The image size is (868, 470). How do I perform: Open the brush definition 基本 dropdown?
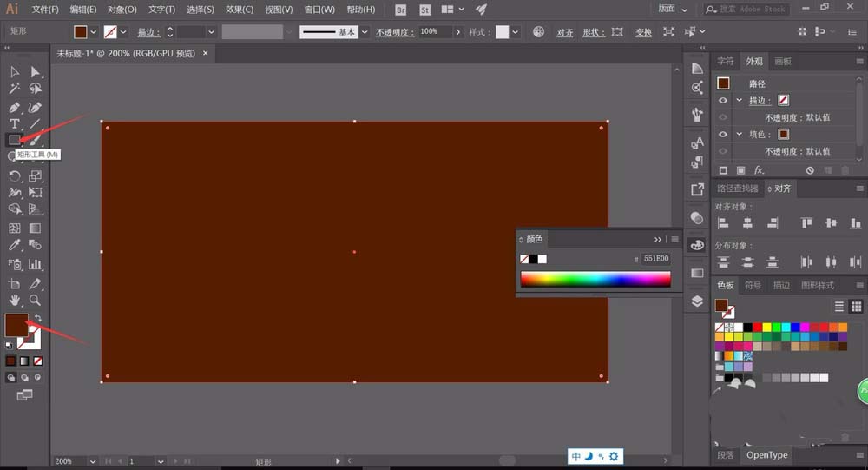[365, 32]
